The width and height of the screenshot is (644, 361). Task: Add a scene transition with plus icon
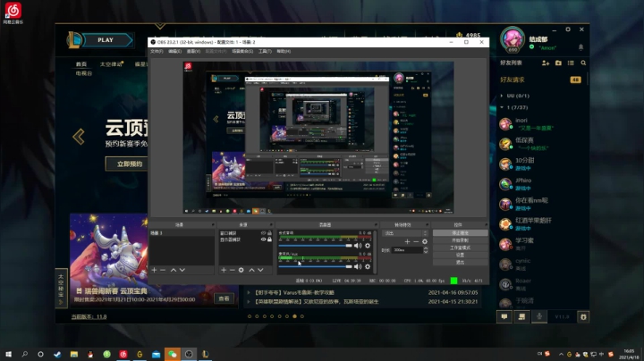point(407,241)
